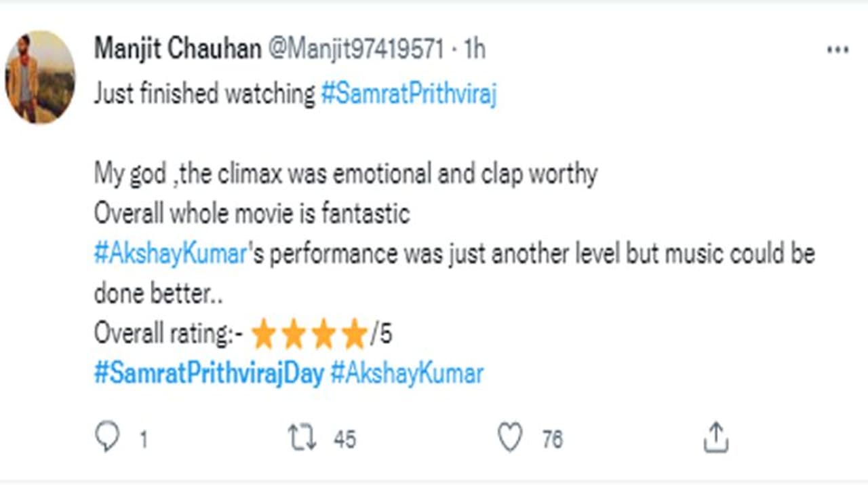Screen dimensions: 868x490
Task: Open Manjit Chauhan display name link
Action: coord(177,49)
